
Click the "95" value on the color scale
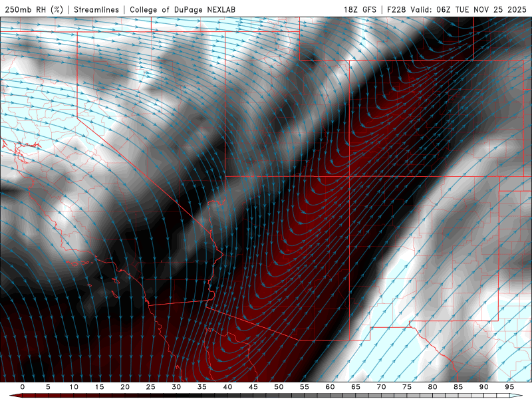(509, 387)
